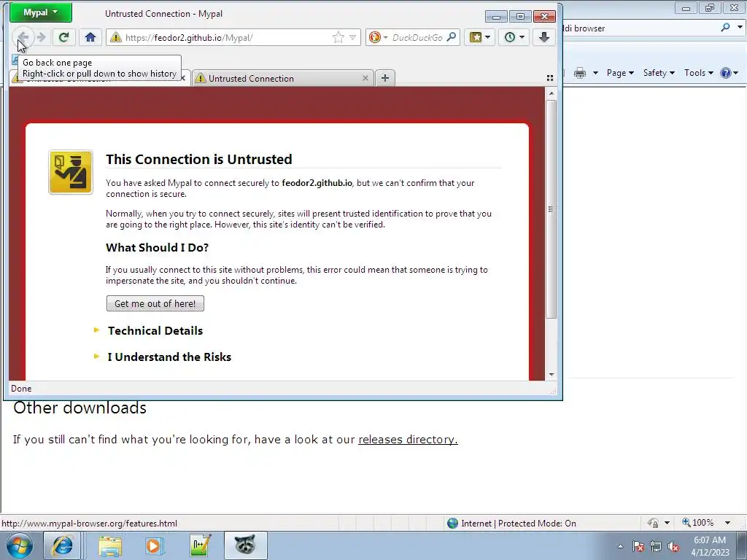Click the DuckDuckGo search engine icon
Image resolution: width=747 pixels, height=560 pixels.
(375, 37)
